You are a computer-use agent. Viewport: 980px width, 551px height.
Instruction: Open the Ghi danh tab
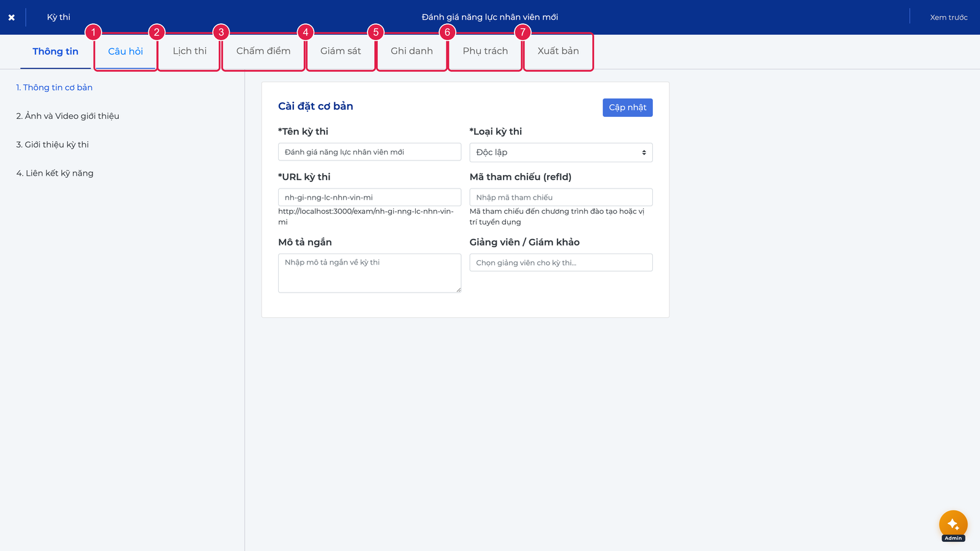pyautogui.click(x=412, y=51)
